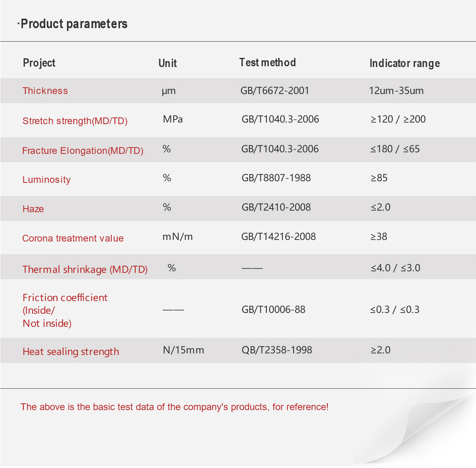Select the Unit column header
This screenshot has width=476, height=468.
click(168, 63)
